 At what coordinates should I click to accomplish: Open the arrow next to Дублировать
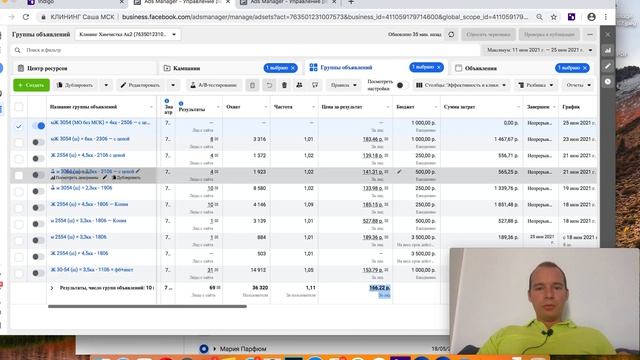[x=106, y=85]
